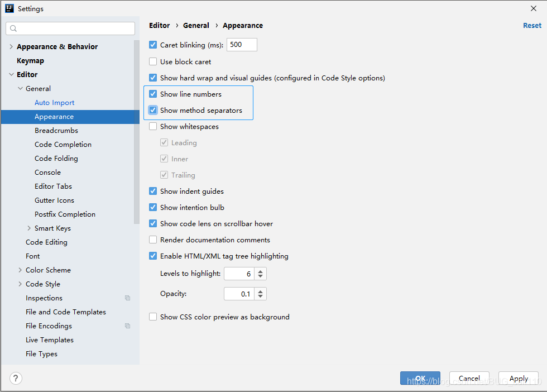This screenshot has width=547, height=392.
Task: Click the magnifier icon in the search field
Action: (x=12, y=28)
